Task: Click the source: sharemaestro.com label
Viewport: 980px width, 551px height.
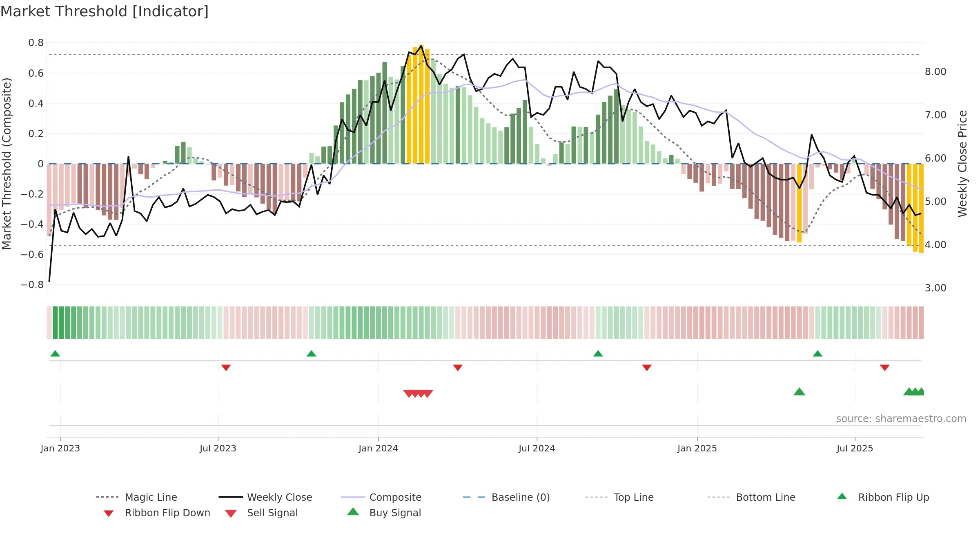Action: (901, 419)
